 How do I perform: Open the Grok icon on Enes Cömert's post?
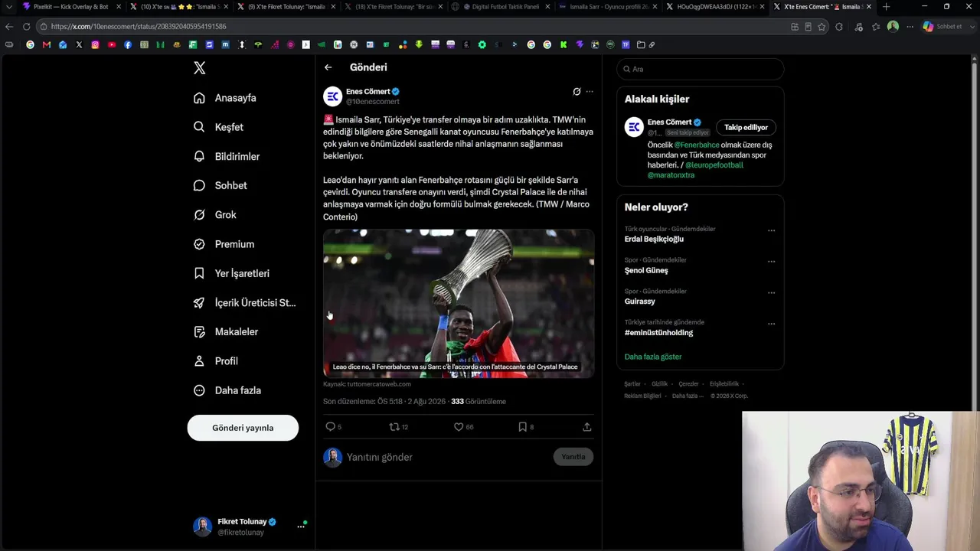point(577,92)
